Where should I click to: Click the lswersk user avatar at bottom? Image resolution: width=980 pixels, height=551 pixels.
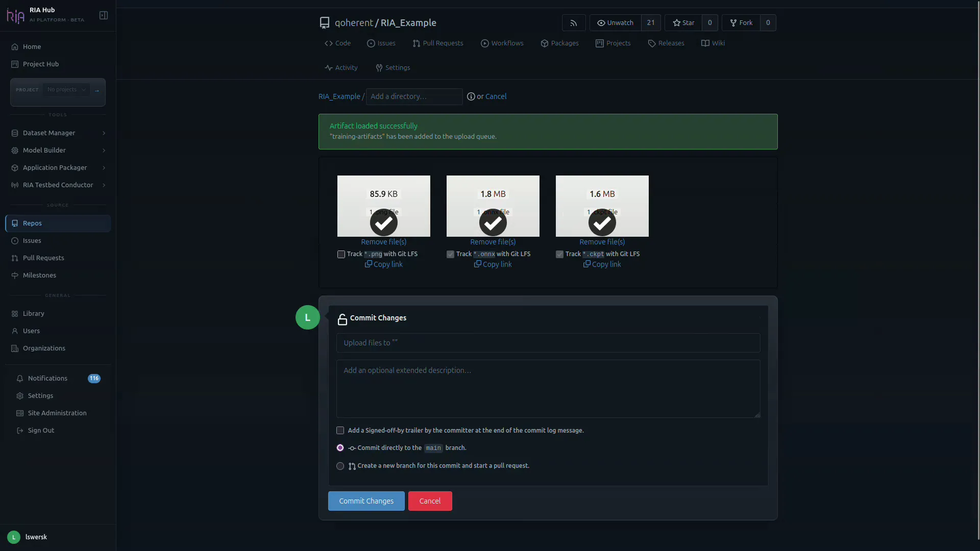click(14, 537)
